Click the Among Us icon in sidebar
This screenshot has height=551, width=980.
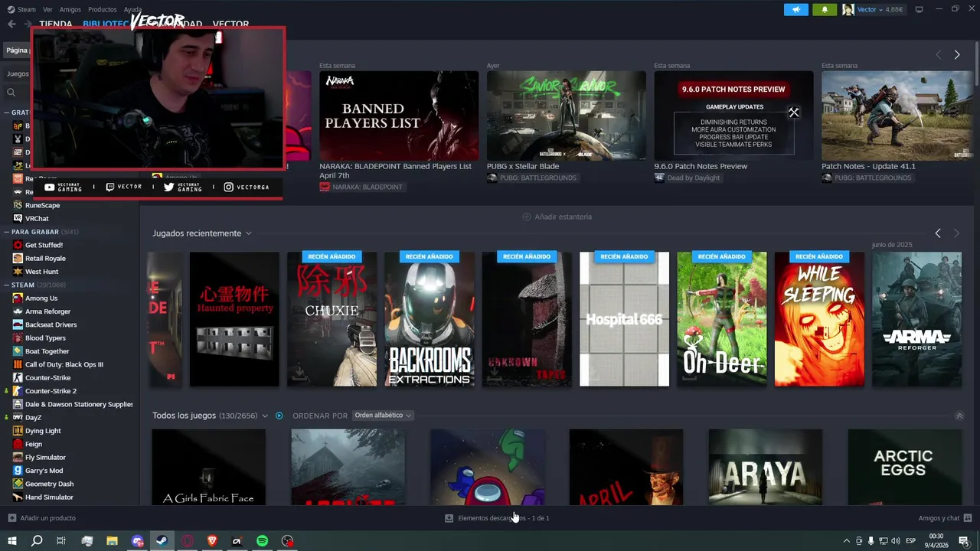[18, 298]
